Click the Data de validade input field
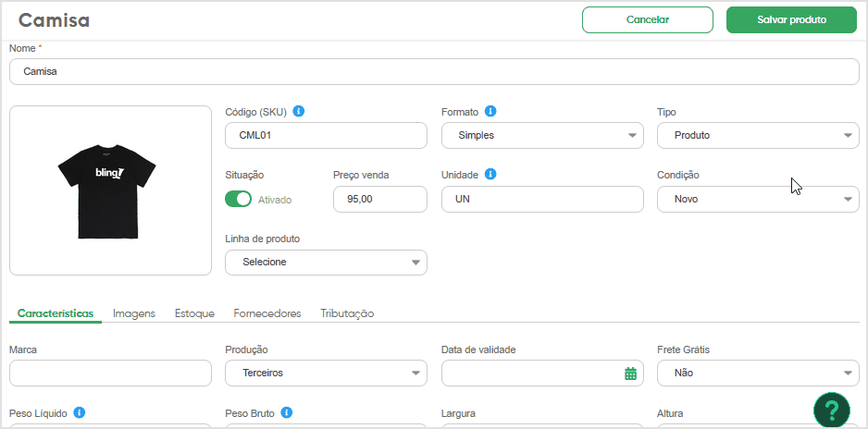Screen dimensions: 868x429 (x=542, y=374)
